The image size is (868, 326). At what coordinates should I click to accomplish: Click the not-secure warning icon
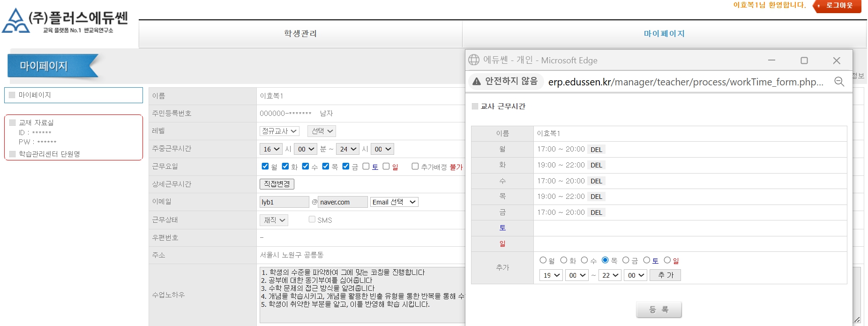pyautogui.click(x=477, y=82)
